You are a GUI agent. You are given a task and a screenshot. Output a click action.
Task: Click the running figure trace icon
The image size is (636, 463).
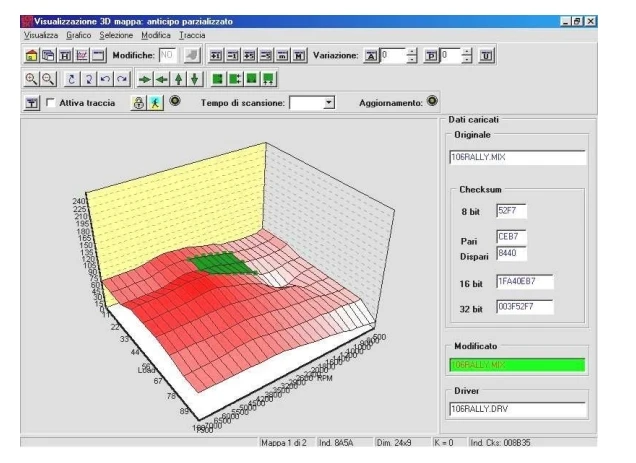155,103
